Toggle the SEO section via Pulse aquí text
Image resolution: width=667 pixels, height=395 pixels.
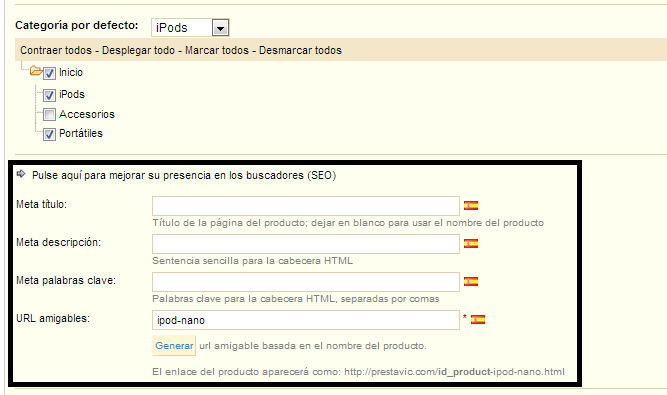[x=184, y=175]
